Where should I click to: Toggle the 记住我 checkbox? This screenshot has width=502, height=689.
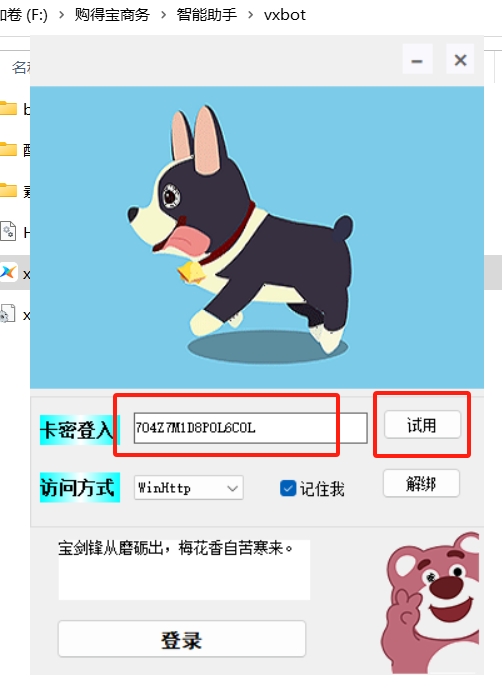tap(288, 488)
